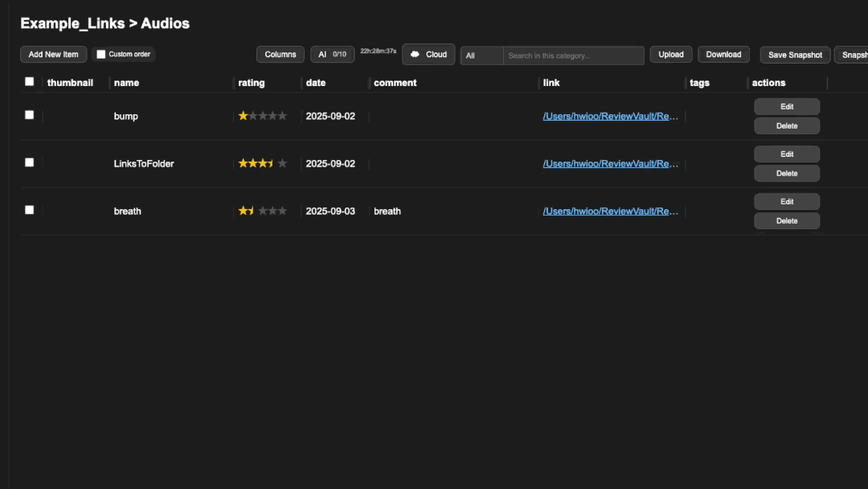Viewport: 868px width, 489px height.
Task: Sort by the date column header
Action: (x=316, y=83)
